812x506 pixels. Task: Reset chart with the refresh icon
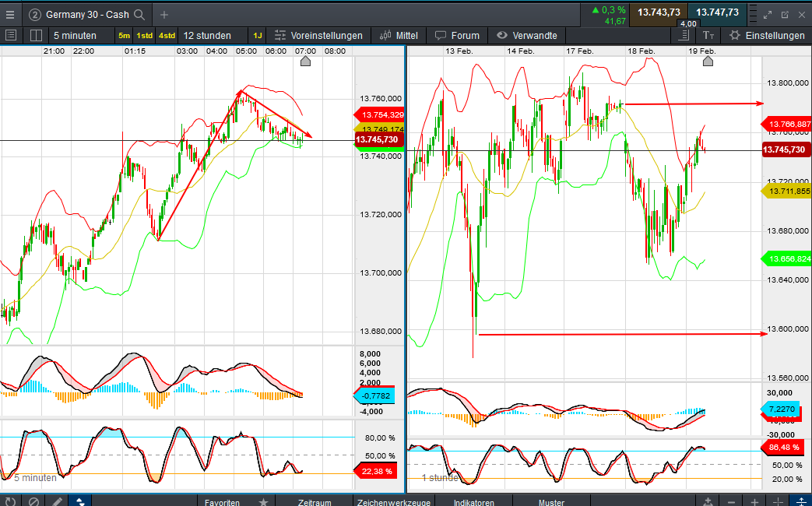coord(10,501)
